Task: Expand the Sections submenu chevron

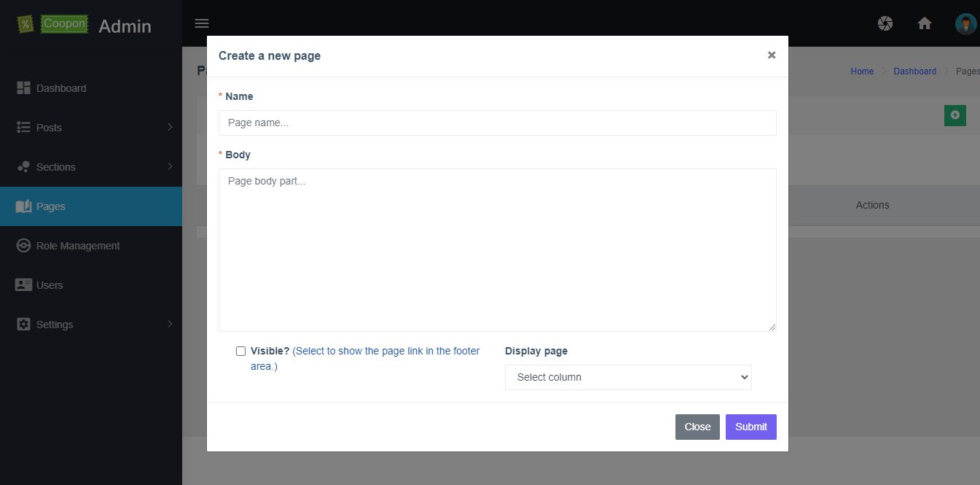Action: tap(170, 167)
